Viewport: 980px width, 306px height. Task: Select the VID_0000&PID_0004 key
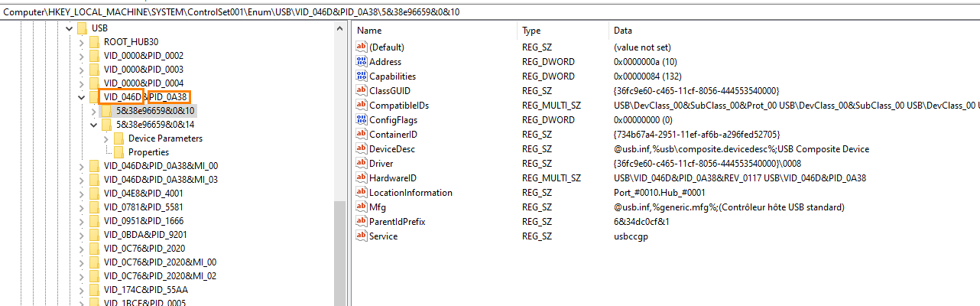pos(143,83)
